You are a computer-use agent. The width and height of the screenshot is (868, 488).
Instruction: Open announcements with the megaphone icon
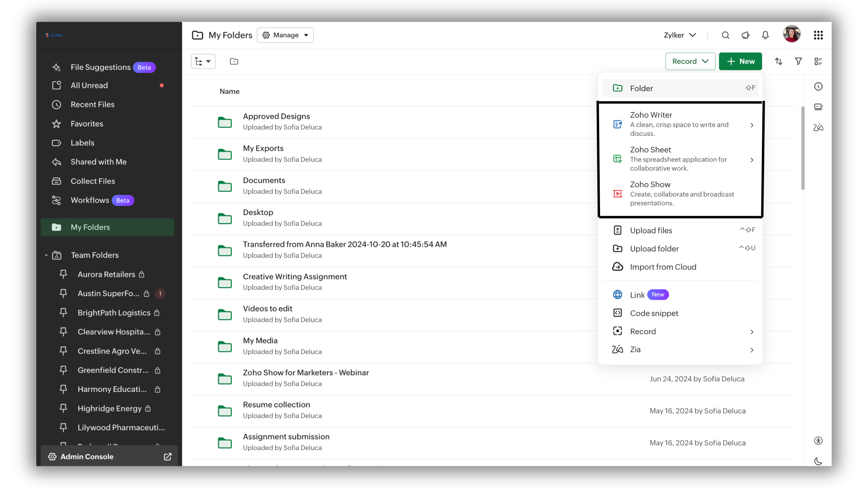click(x=745, y=35)
